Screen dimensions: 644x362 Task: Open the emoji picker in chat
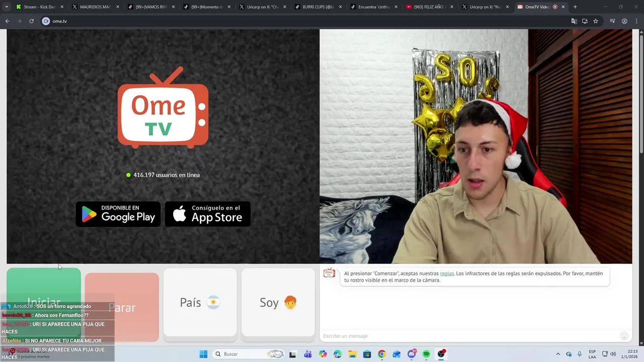624,336
